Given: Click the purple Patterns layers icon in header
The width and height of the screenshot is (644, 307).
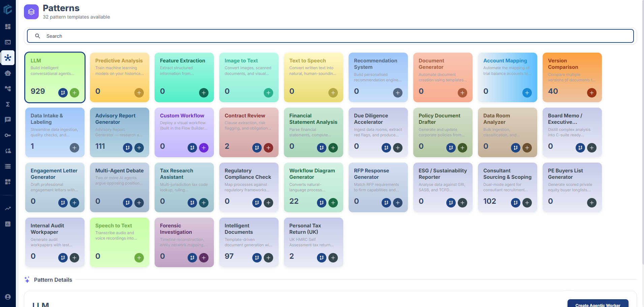Looking at the screenshot, I should 31,12.
